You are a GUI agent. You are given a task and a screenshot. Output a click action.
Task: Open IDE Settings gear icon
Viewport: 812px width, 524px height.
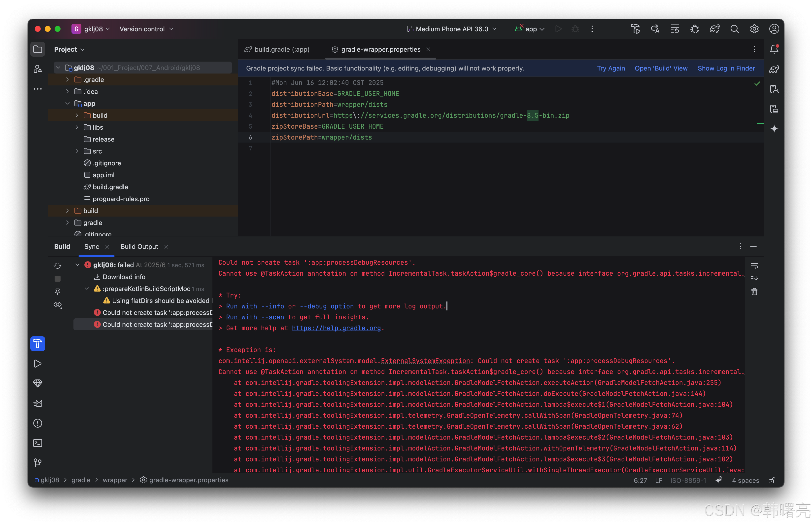coord(754,29)
